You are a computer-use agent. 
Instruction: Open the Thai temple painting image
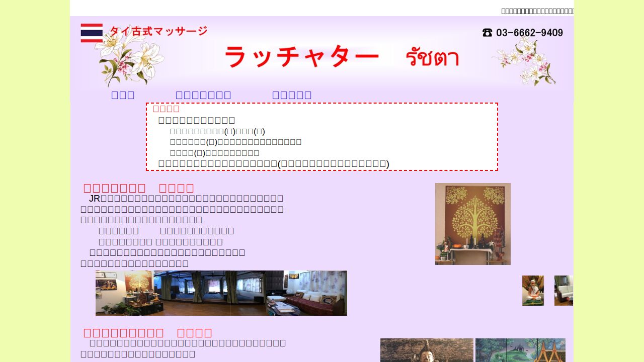pyautogui.click(x=520, y=350)
